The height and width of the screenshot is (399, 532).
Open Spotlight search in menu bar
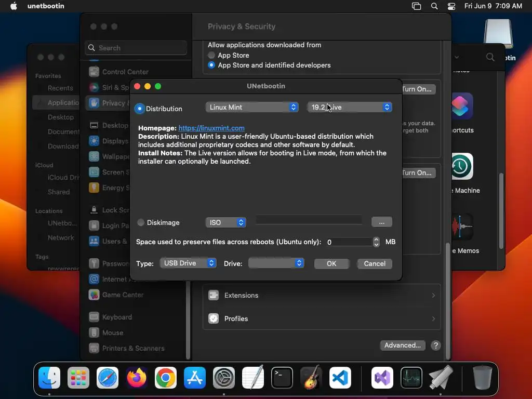434,6
